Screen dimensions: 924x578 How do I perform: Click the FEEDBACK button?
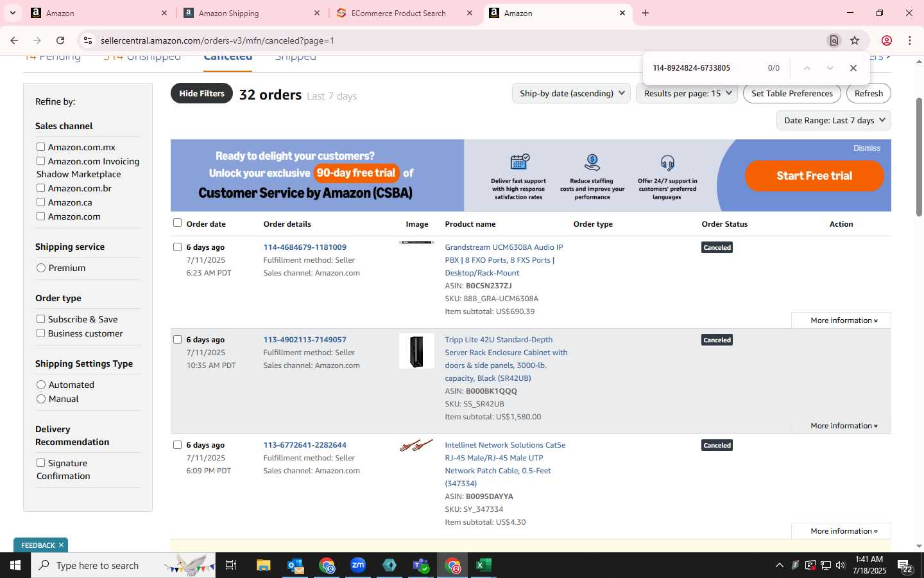(x=38, y=545)
